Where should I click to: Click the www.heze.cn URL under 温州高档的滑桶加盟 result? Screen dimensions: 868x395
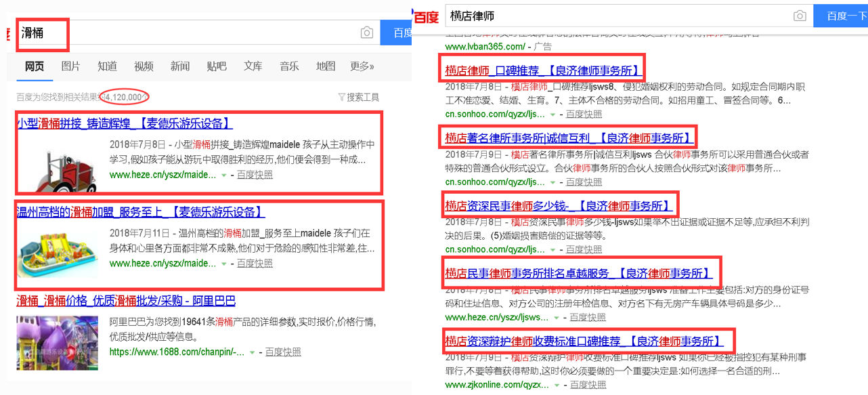click(x=162, y=263)
